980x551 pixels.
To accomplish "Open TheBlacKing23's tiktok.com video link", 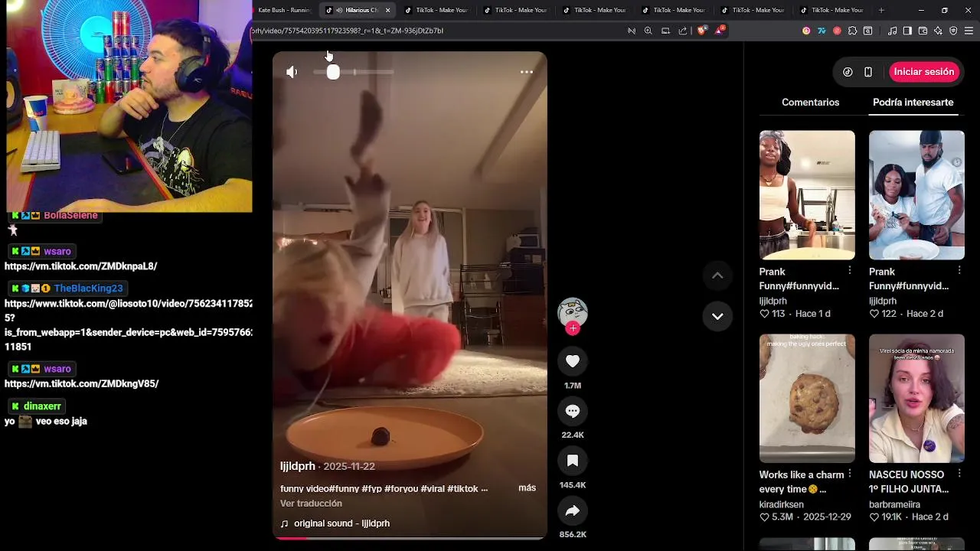I will pyautogui.click(x=128, y=325).
